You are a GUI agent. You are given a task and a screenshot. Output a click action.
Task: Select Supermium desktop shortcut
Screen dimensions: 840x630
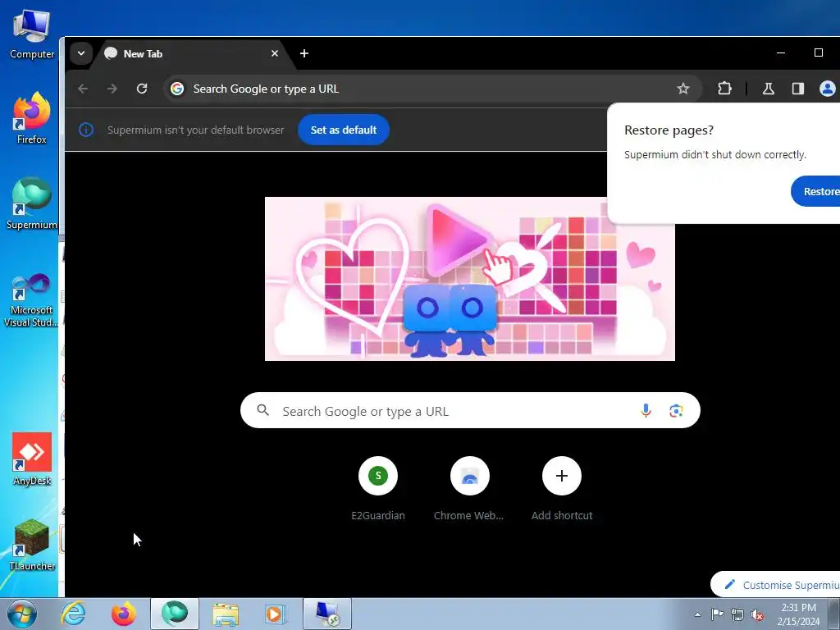[x=32, y=203]
